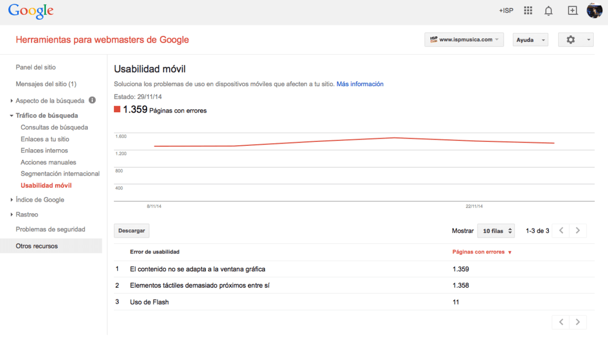Open the settings dropdown arrow
The height and width of the screenshot is (364, 608).
[588, 40]
